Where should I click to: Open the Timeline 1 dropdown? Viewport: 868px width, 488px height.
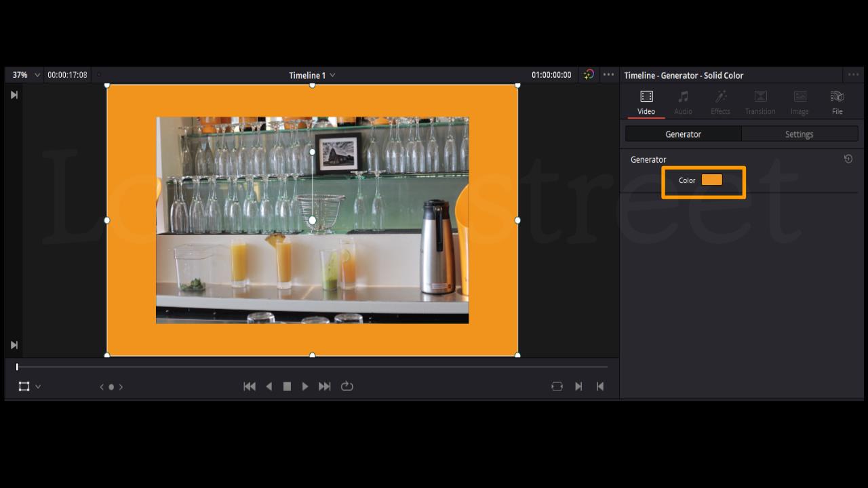312,75
